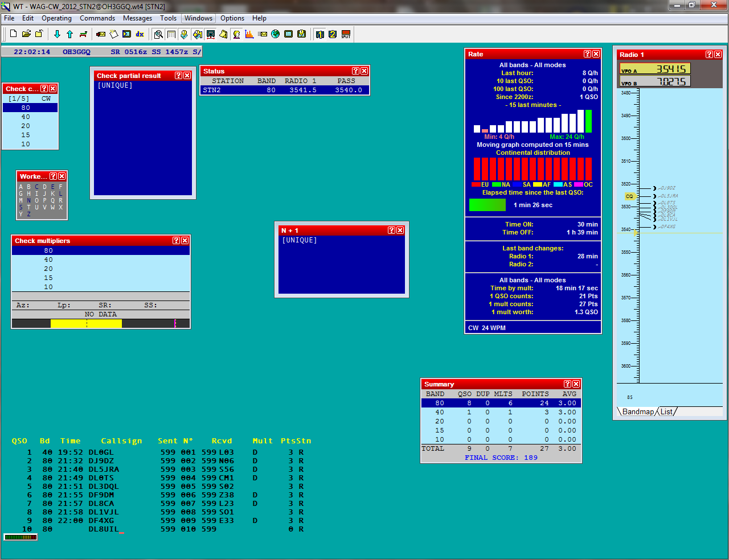Click the blue up arrow toolbar icon
The height and width of the screenshot is (560, 729).
pos(69,34)
